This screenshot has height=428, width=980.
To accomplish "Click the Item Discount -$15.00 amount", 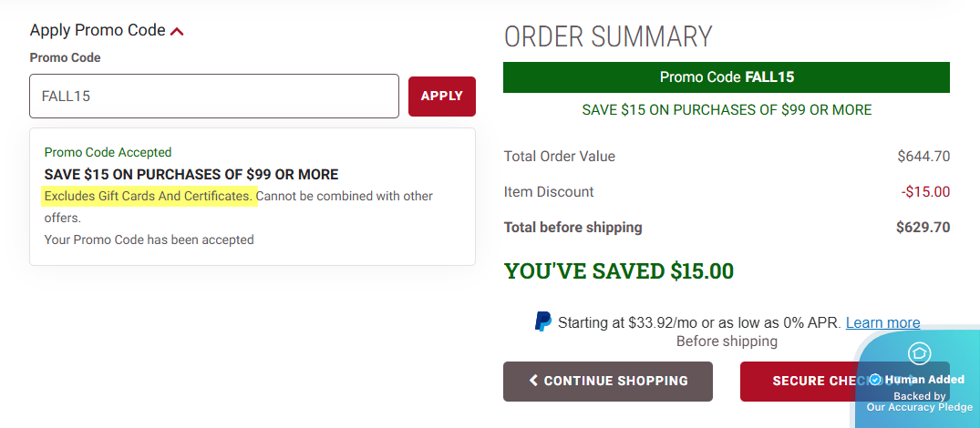I will point(924,192).
